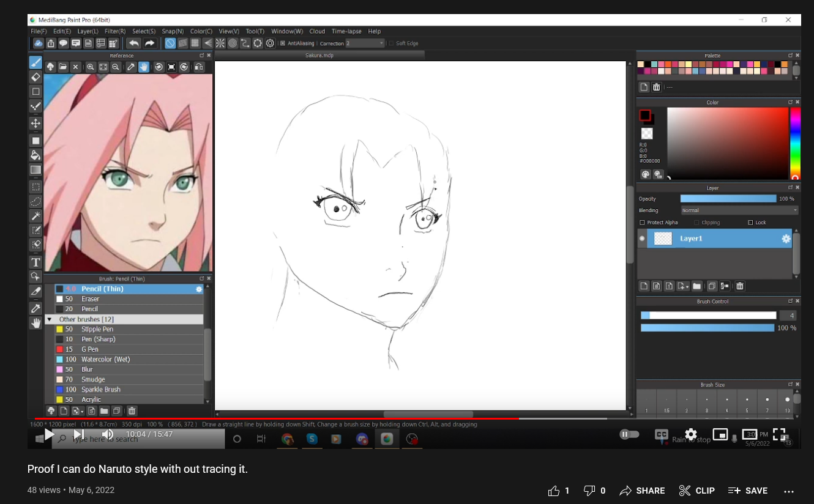Screen dimensions: 814x504
Task: Enable concentric circle snap guide
Action: [233, 43]
